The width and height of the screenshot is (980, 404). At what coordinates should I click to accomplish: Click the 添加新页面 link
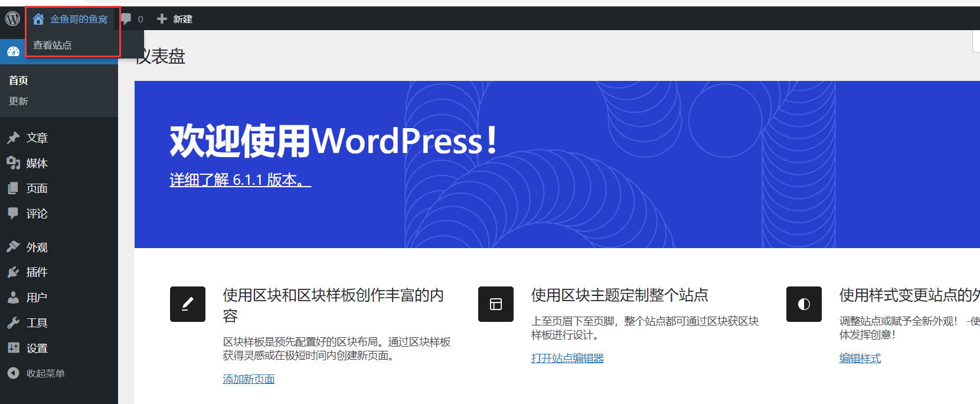249,379
